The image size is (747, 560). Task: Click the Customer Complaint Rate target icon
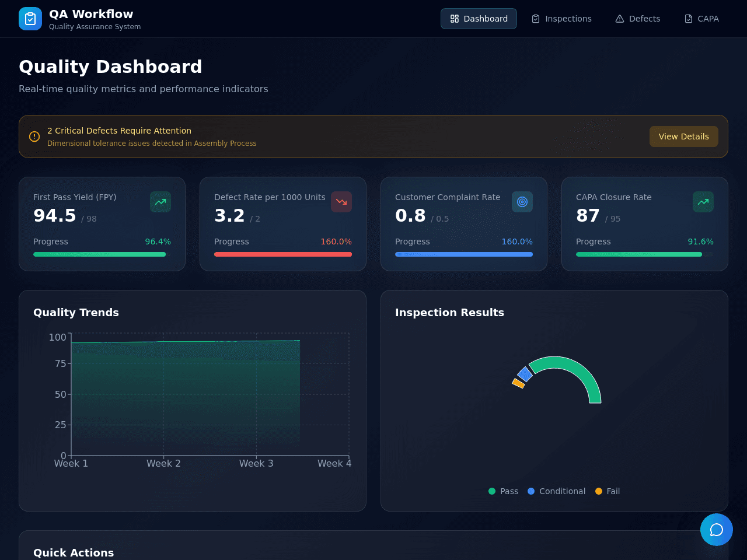coord(522,202)
